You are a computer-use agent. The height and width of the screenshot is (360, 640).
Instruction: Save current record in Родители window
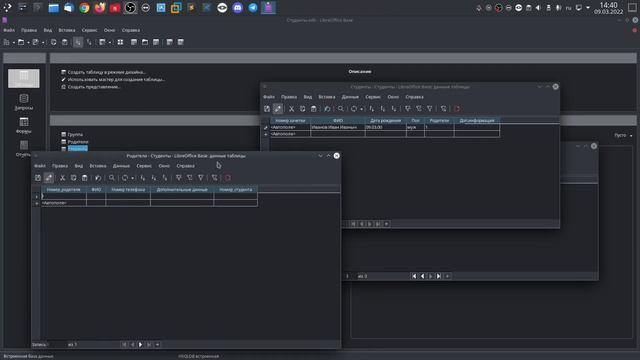38,178
